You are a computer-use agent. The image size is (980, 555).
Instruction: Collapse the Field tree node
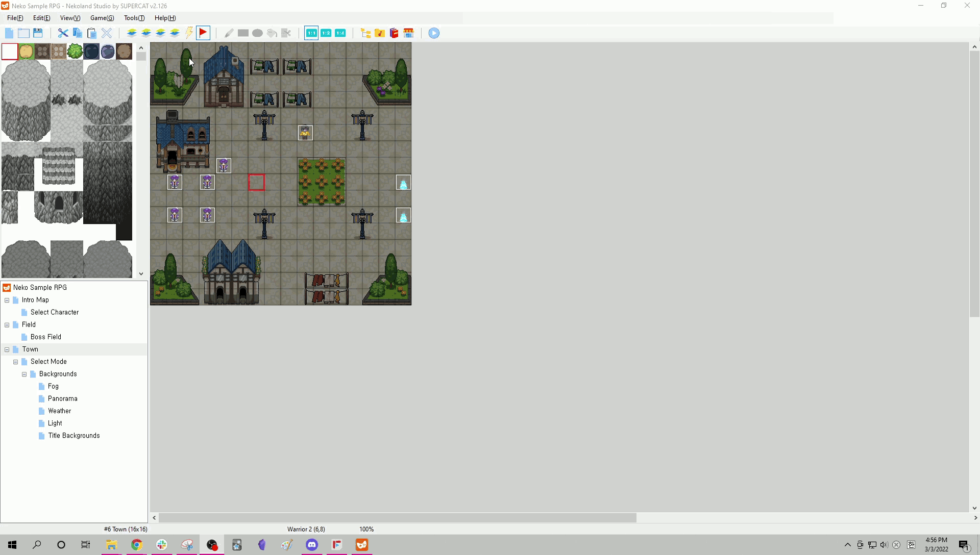[x=7, y=325]
